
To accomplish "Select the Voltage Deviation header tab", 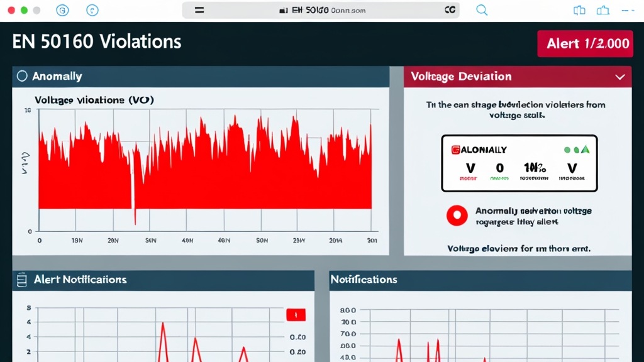I will click(461, 77).
